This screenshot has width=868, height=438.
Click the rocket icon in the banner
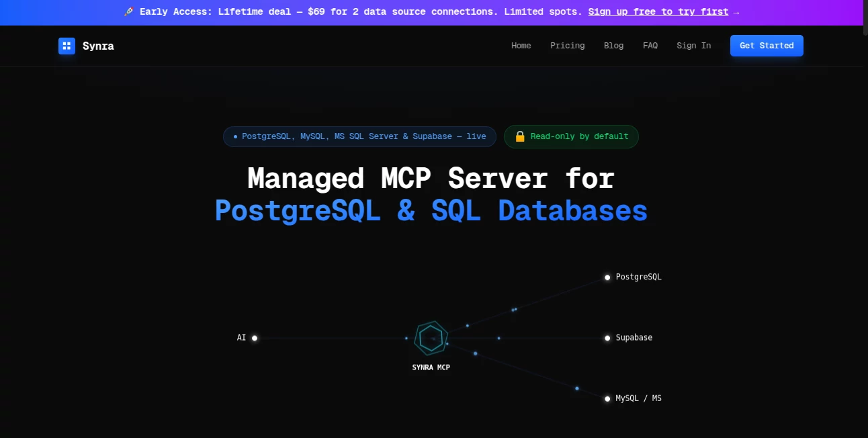(129, 12)
